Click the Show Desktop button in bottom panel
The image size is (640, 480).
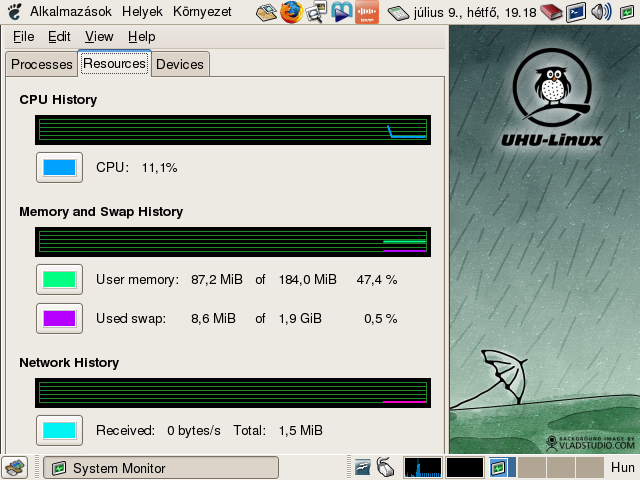click(x=14, y=467)
